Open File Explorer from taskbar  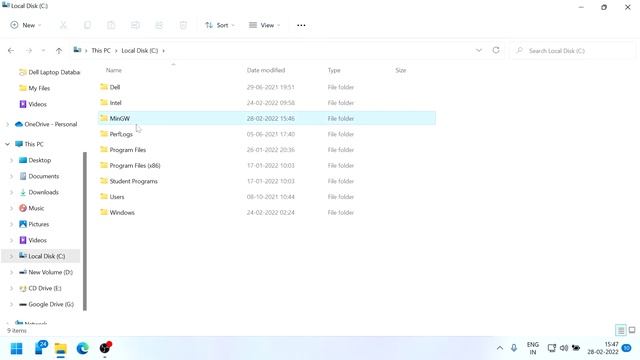point(61,349)
